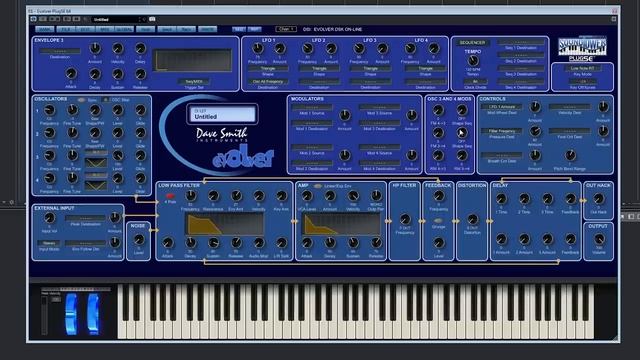This screenshot has height=360, width=640.
Task: Click the Low Pass Filter envelope graph
Action: tap(224, 224)
